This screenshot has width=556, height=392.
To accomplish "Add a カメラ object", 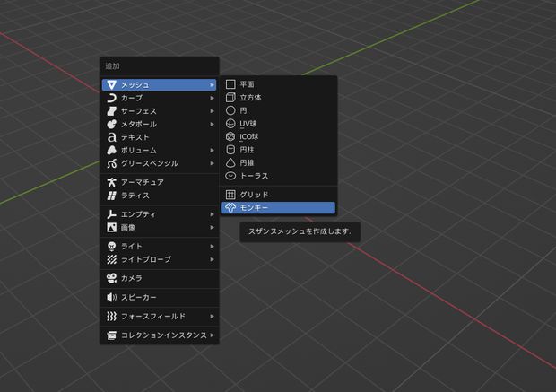I will pos(160,278).
